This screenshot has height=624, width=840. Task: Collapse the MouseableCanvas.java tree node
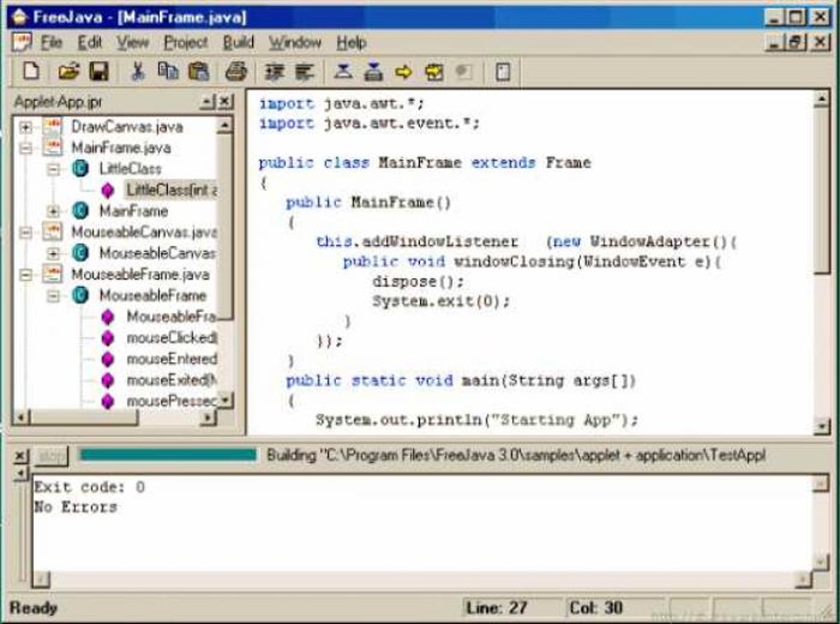tap(26, 232)
